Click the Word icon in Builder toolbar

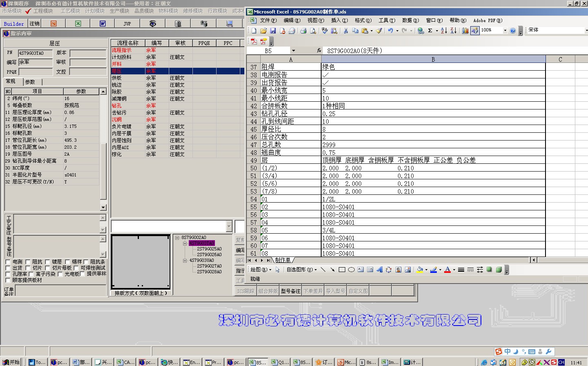coord(103,24)
